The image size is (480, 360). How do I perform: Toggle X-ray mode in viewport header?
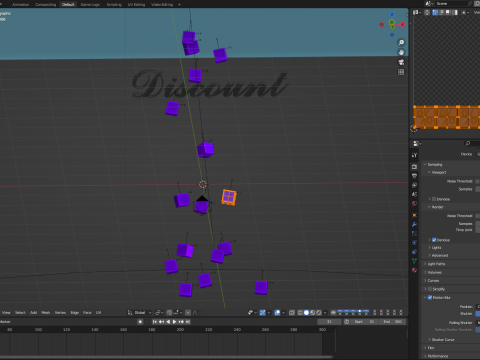[292, 313]
